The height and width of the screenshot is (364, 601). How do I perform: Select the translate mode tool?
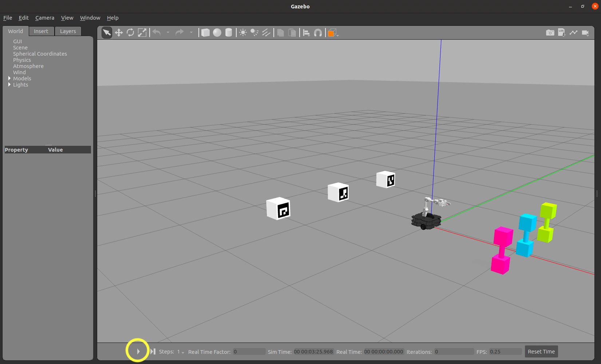pos(119,33)
